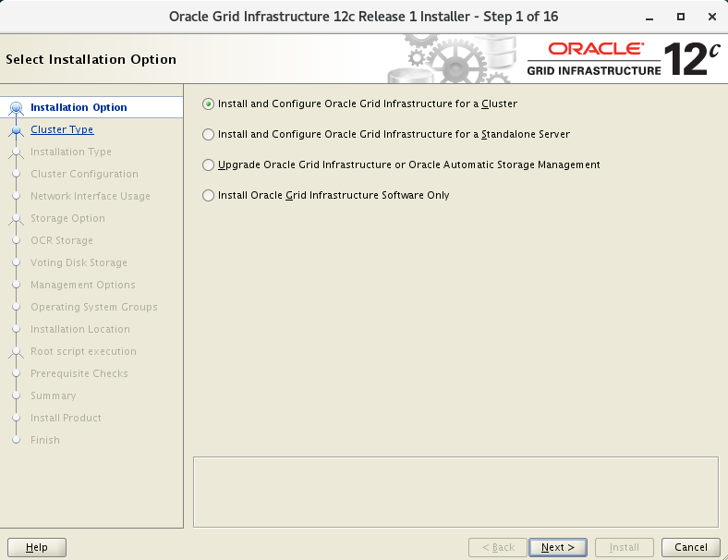
Task: Select the Installation Option step in sidebar
Action: 79,107
